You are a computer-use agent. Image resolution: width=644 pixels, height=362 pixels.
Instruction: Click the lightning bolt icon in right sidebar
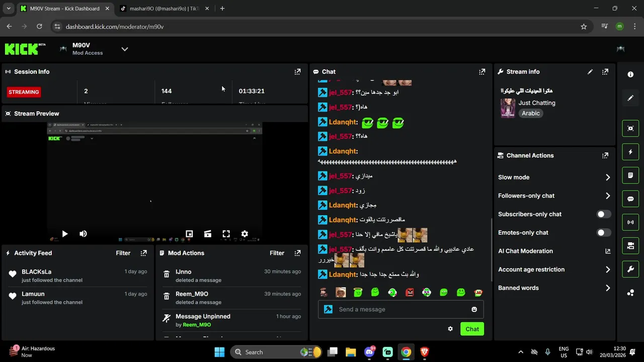[630, 152]
